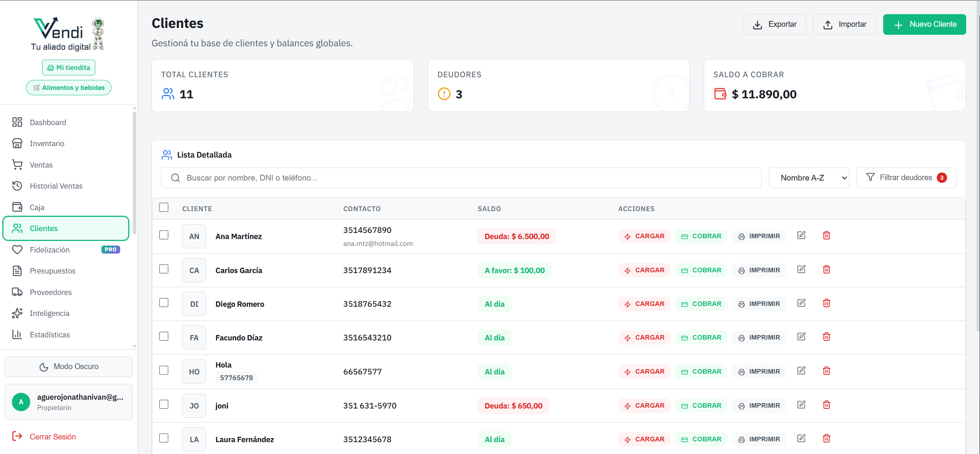Open the Presupuestos menu item
The height and width of the screenshot is (454, 980).
click(52, 271)
